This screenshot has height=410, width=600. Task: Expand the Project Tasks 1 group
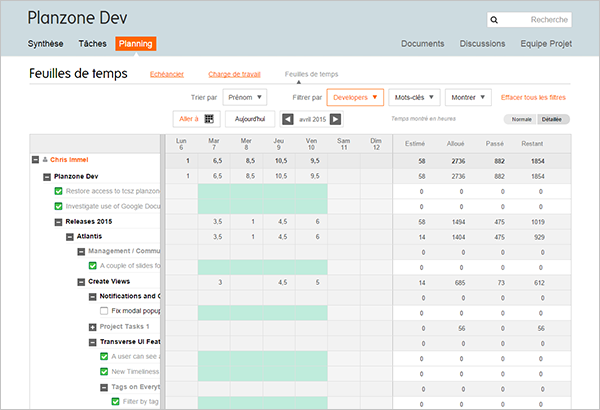click(93, 327)
